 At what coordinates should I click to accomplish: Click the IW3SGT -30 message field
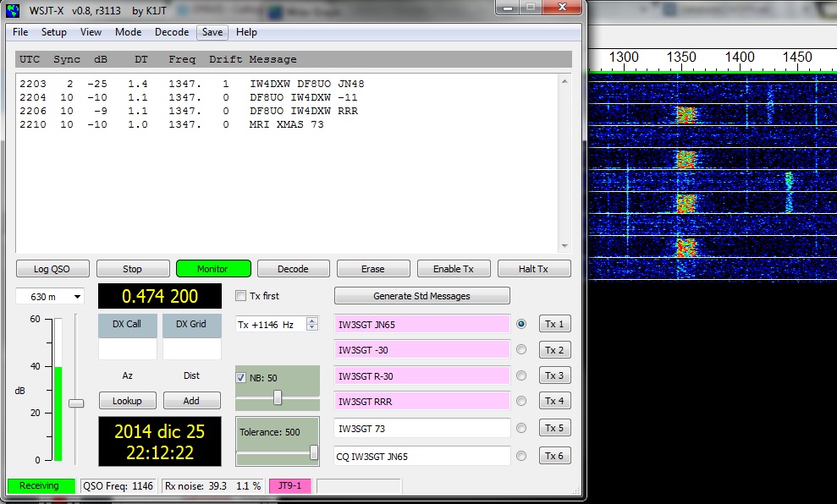click(x=422, y=350)
